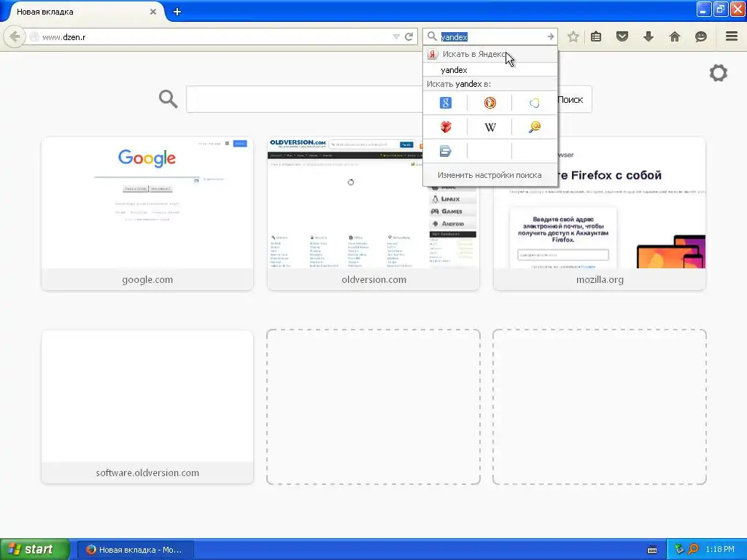Close the Новая вкладка tab

153,12
